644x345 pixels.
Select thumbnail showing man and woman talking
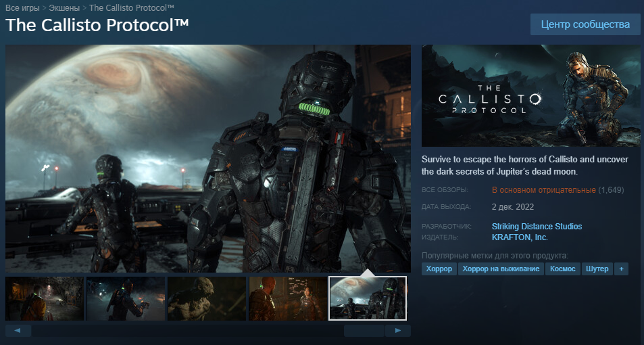click(x=288, y=298)
